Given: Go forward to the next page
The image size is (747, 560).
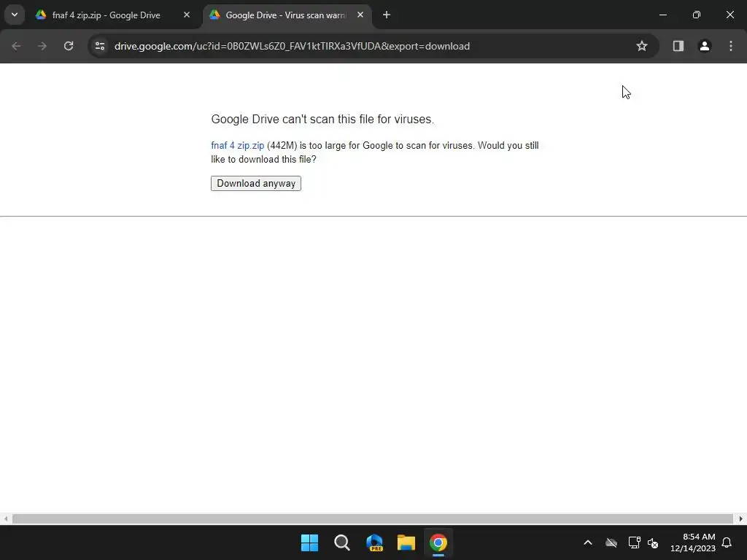Looking at the screenshot, I should pyautogui.click(x=42, y=46).
